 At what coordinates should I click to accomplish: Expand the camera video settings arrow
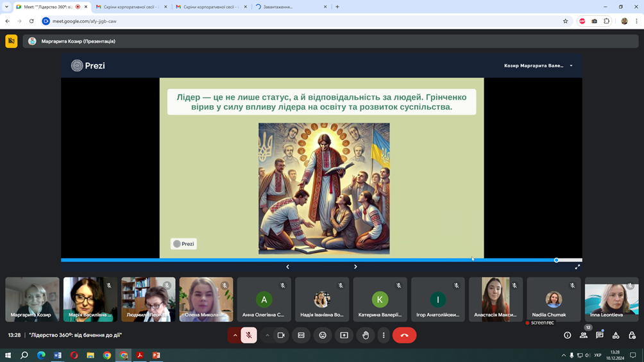coord(267,335)
